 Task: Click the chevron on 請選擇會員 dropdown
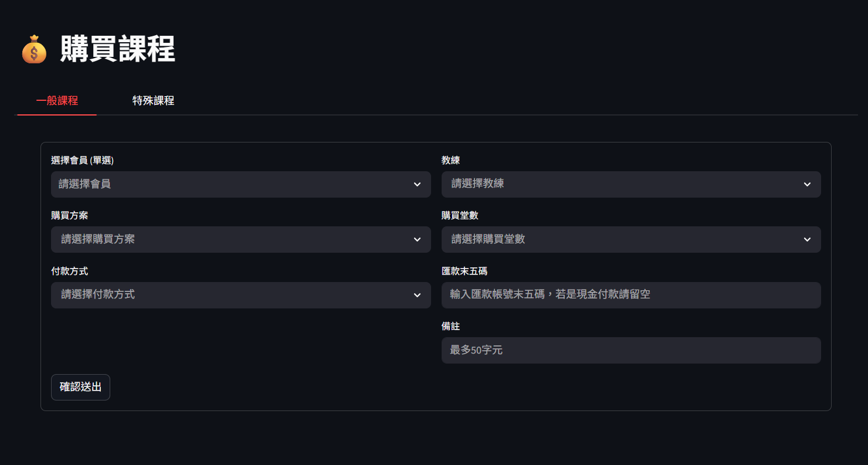pos(418,184)
